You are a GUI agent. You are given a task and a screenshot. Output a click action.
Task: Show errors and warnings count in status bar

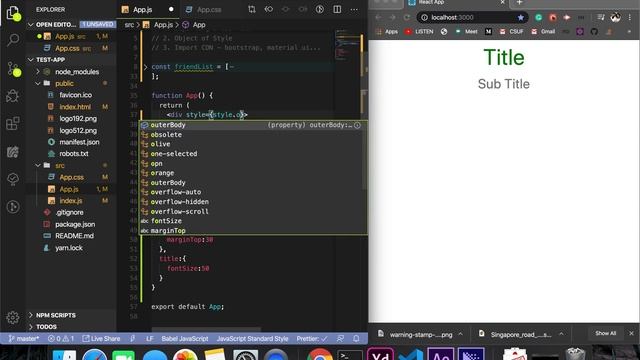coord(61,338)
